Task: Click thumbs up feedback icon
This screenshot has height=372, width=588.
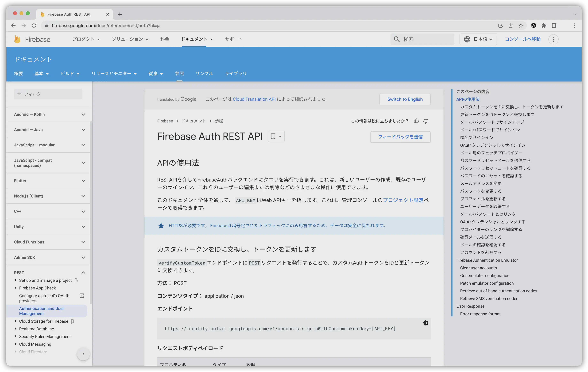Action: coord(417,121)
